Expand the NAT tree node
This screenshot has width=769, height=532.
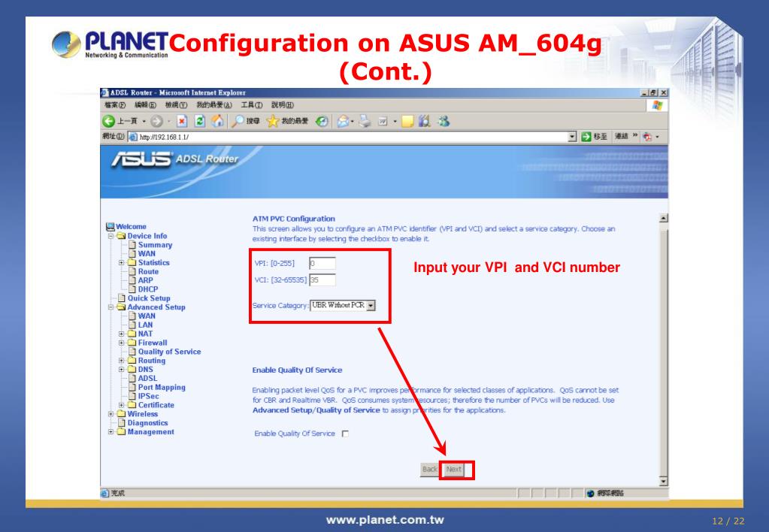point(121,334)
